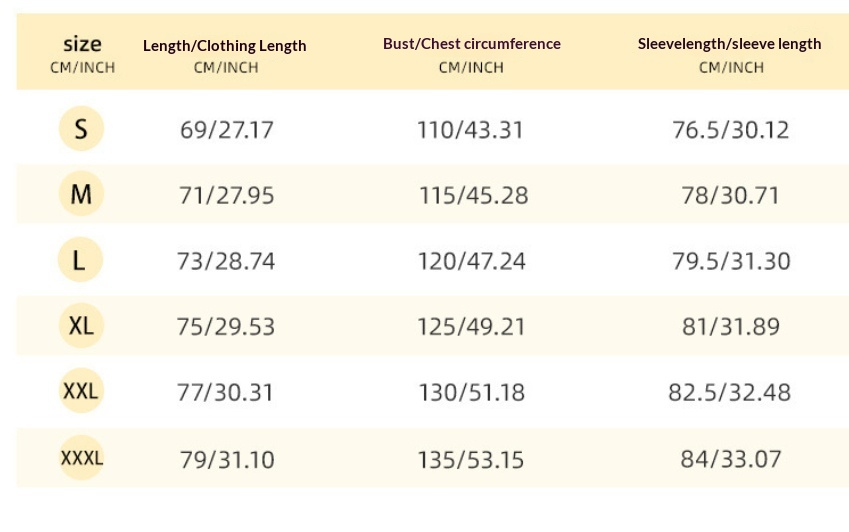
Task: Select the 130/51.18 bust cell
Action: (471, 392)
